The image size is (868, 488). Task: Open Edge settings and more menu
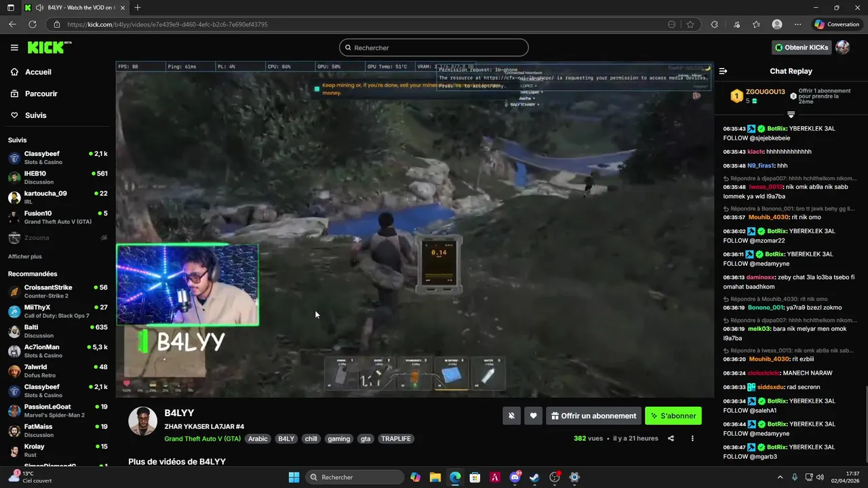(x=797, y=24)
